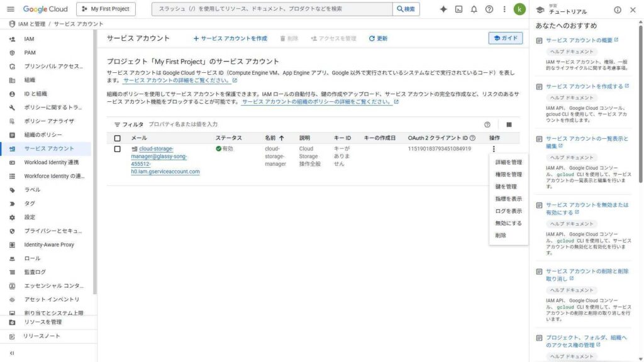Click the 更新 refresh button
This screenshot has width=644, height=362.
378,38
